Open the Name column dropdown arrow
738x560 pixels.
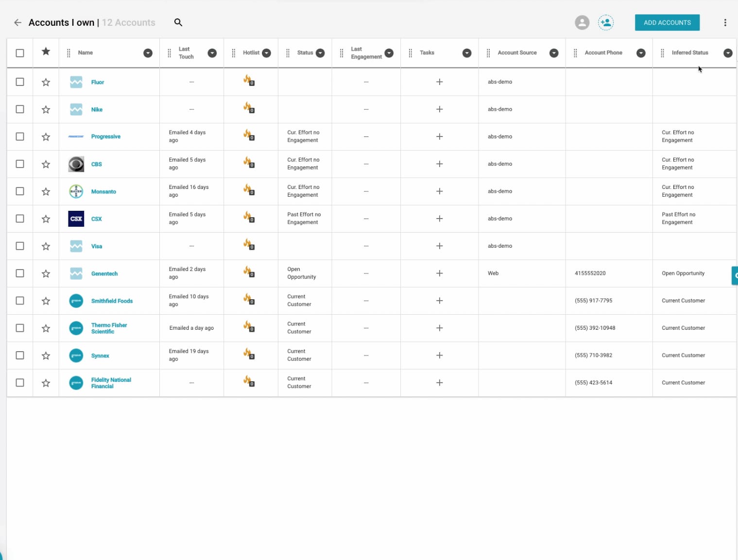[148, 53]
